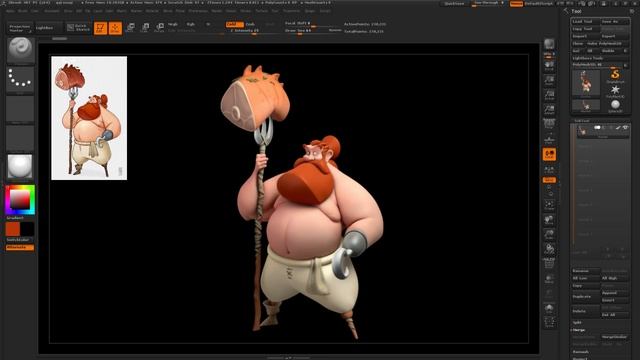Expand the Remesh section
The height and width of the screenshot is (360, 640).
[x=580, y=352]
